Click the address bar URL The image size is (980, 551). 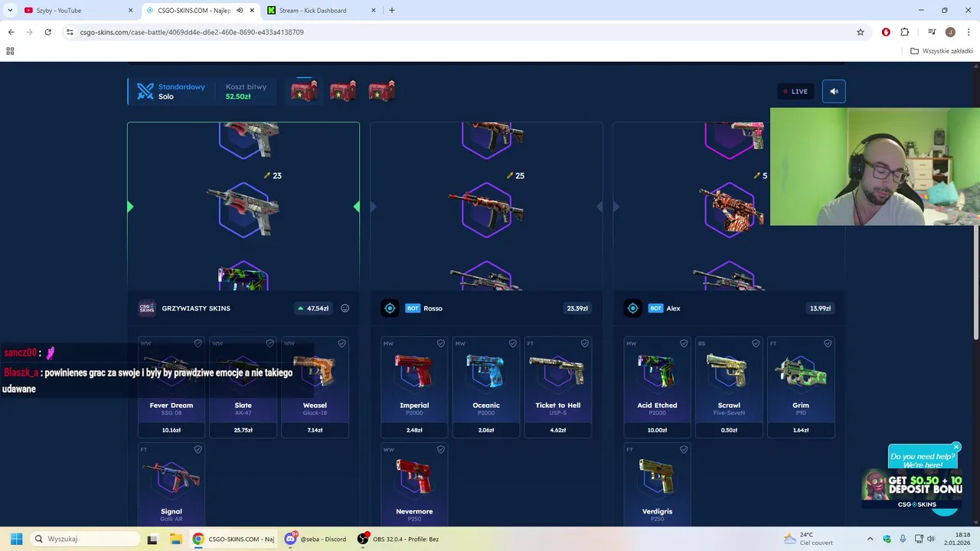click(191, 32)
